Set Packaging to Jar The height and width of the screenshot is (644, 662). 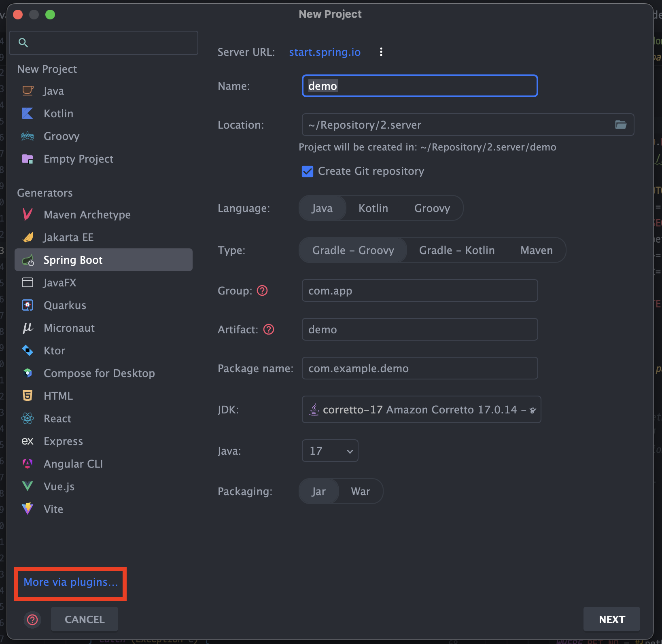pyautogui.click(x=318, y=491)
